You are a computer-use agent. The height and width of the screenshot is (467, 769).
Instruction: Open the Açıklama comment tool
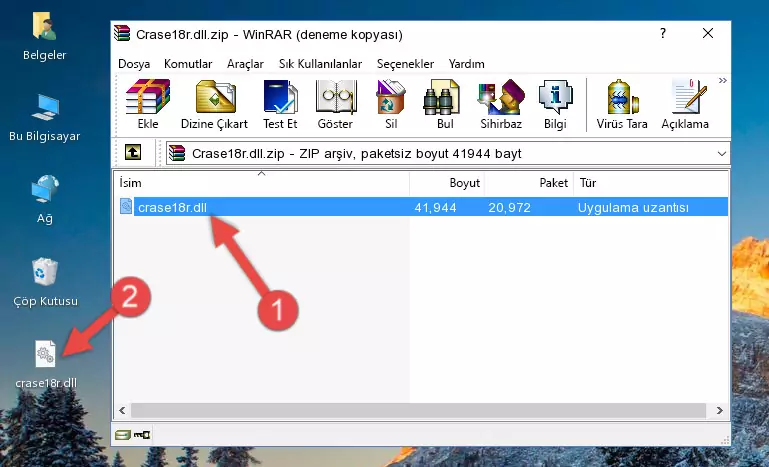[x=685, y=104]
